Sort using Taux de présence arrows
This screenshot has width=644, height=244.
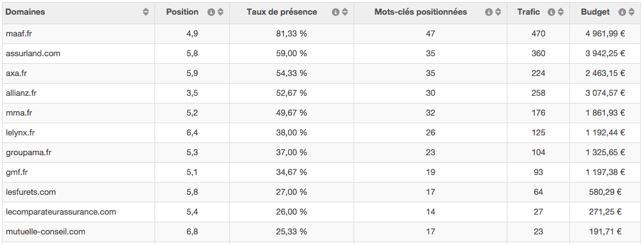(345, 12)
